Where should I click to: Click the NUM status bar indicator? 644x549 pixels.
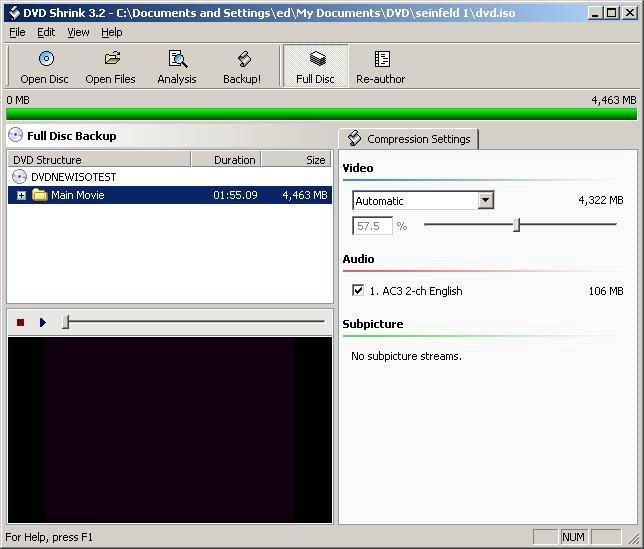click(x=573, y=537)
